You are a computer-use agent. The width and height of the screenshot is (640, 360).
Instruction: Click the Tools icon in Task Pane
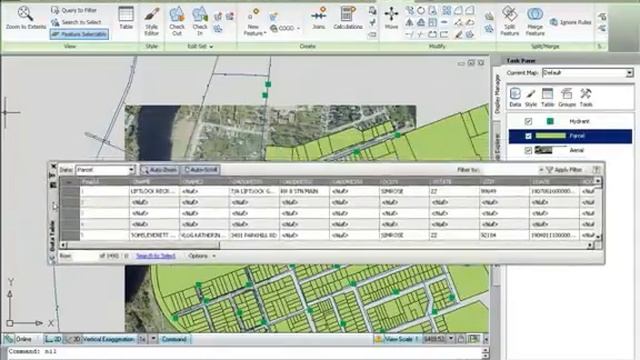pyautogui.click(x=586, y=98)
